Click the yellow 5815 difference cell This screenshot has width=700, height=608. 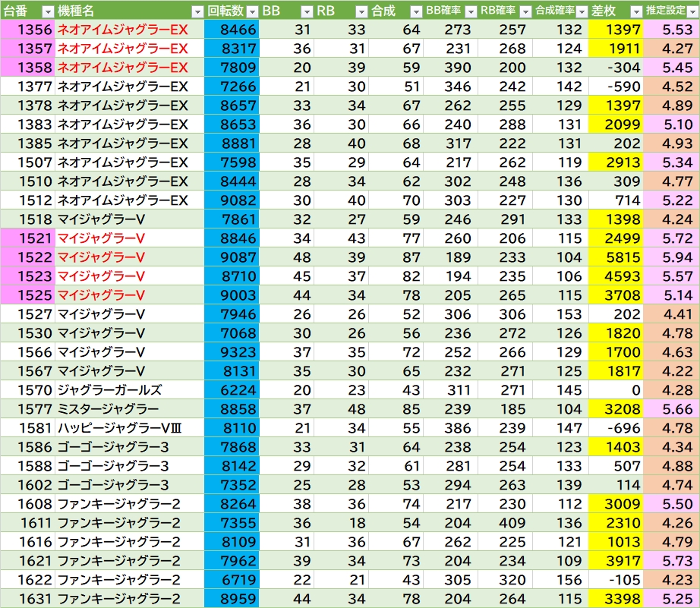[x=615, y=257]
